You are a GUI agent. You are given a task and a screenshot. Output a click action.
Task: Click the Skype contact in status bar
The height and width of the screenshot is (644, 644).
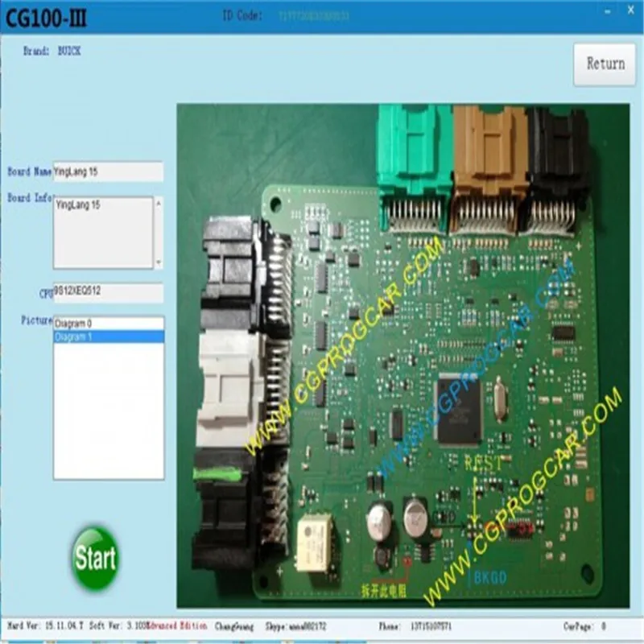[x=295, y=626]
